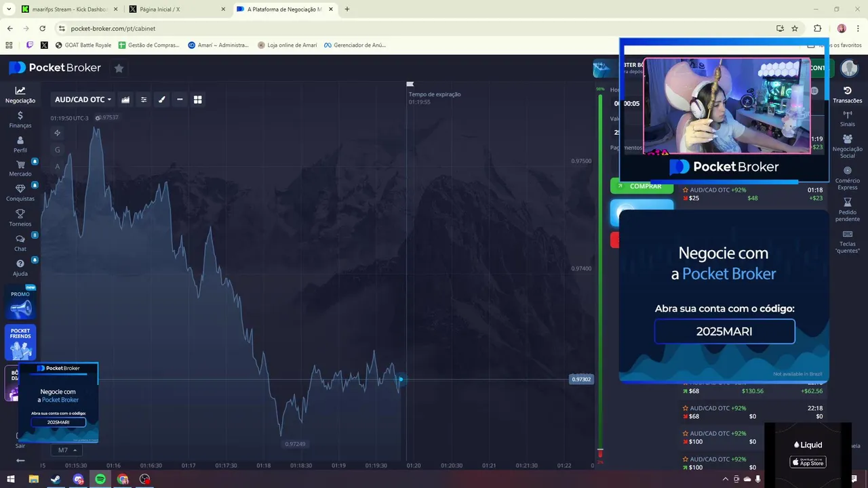Select the AUD/CAD OTC trade at 01:18
The width and height of the screenshot is (868, 488).
[753, 194]
